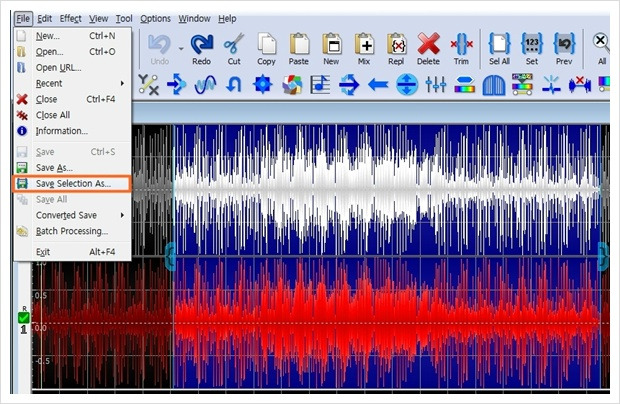
Task: Click the blue four-point star effect icon
Action: coord(263,85)
